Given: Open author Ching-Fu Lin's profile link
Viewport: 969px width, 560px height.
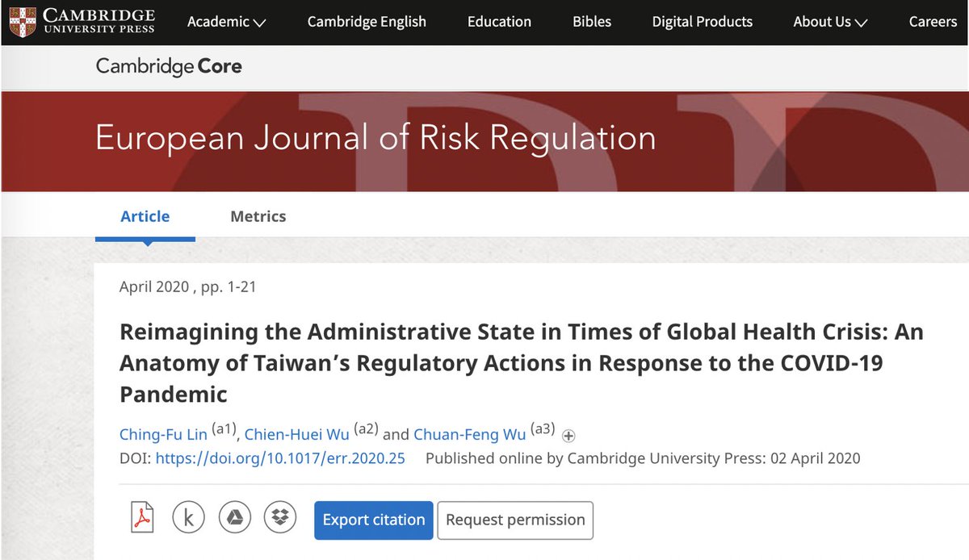Looking at the screenshot, I should 163,433.
